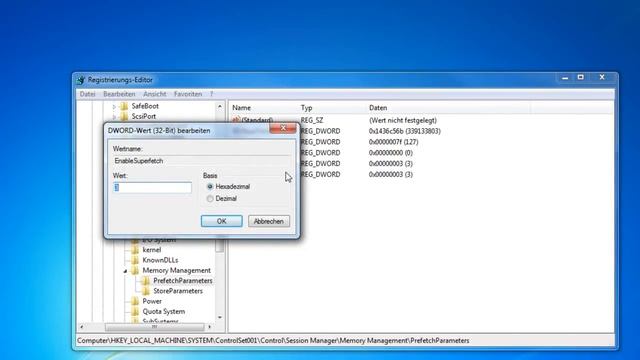640x360 pixels.
Task: Open the ? help menu
Action: pyautogui.click(x=211, y=94)
